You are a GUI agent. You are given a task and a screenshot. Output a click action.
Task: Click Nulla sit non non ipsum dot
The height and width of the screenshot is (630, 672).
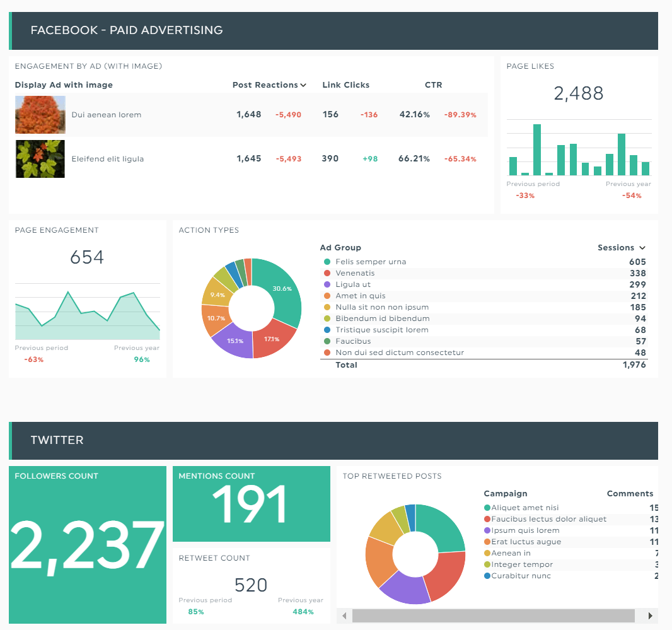[327, 307]
